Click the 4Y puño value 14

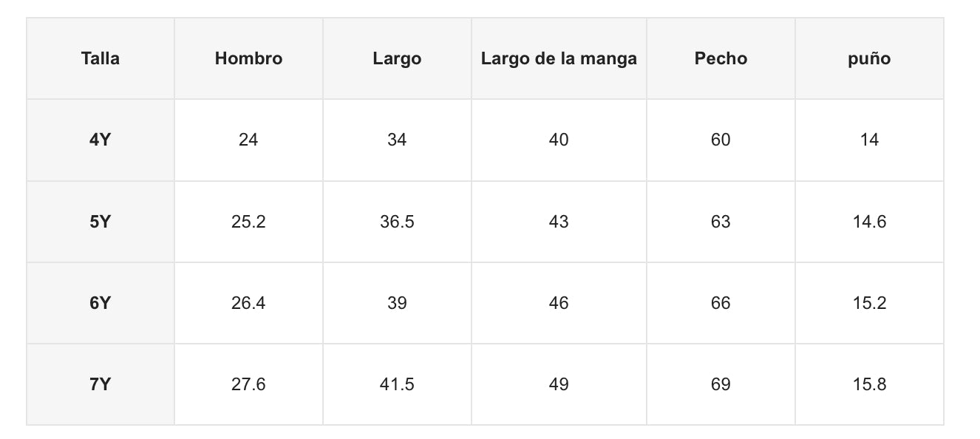(869, 140)
